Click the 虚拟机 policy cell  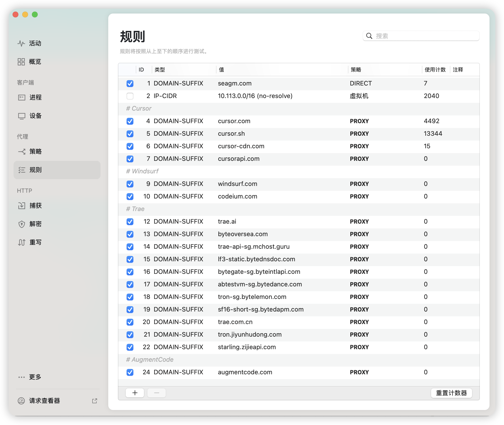coord(359,96)
